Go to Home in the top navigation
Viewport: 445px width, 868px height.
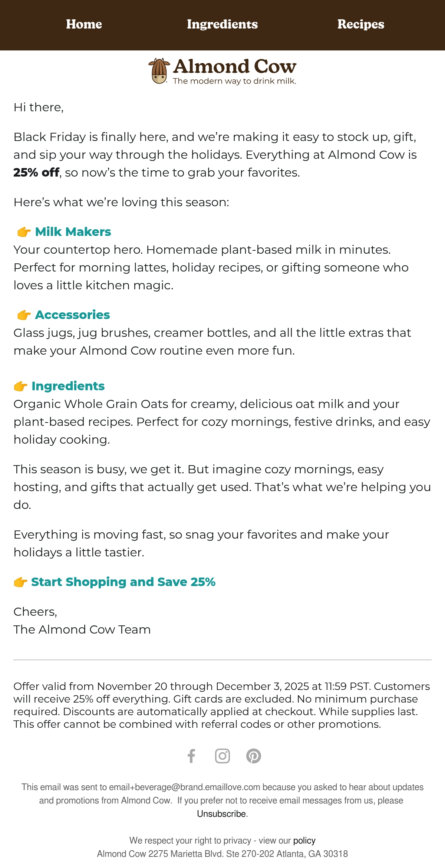pyautogui.click(x=84, y=24)
